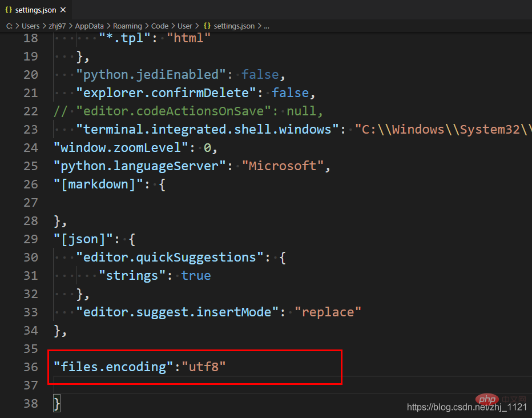Viewport: 532px width, 418px height.
Task: Click the "python.languageServer" key
Action: [140, 166]
